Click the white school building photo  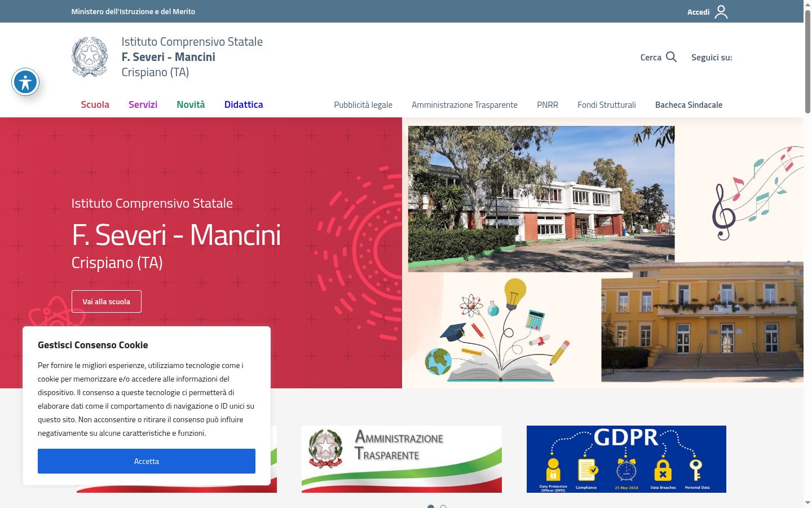pos(541,199)
